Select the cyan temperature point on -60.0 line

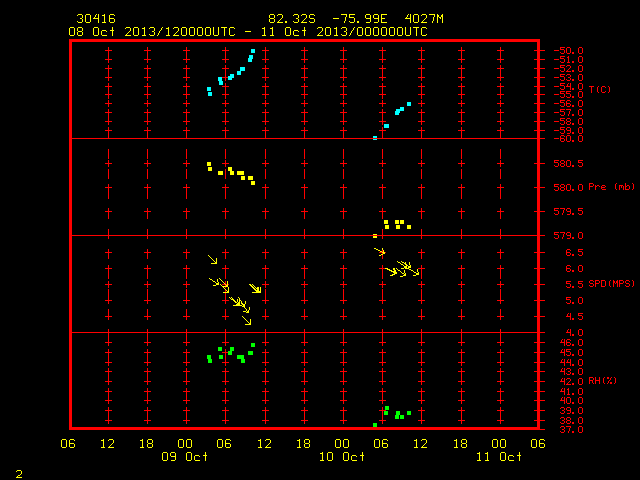click(x=375, y=138)
